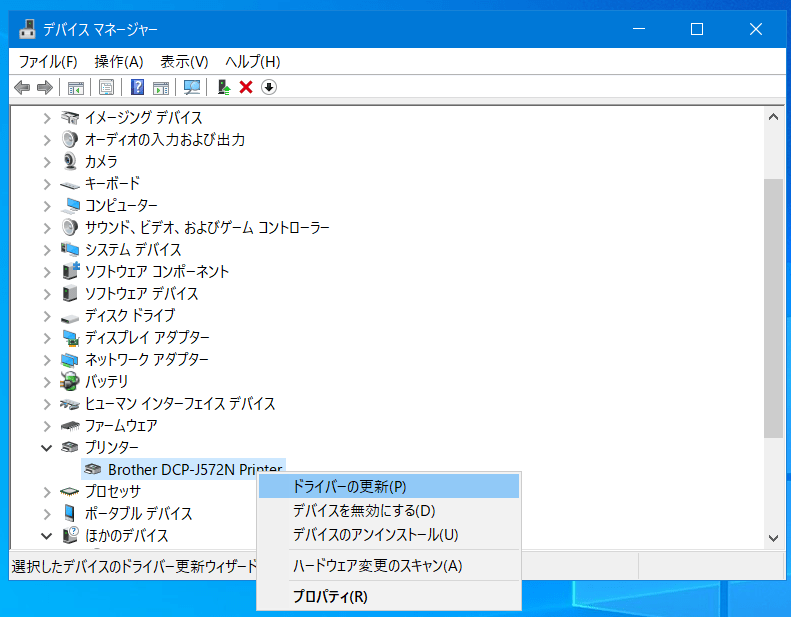Image resolution: width=791 pixels, height=617 pixels.
Task: Toggle the console tree pane icon
Action: pyautogui.click(x=76, y=88)
